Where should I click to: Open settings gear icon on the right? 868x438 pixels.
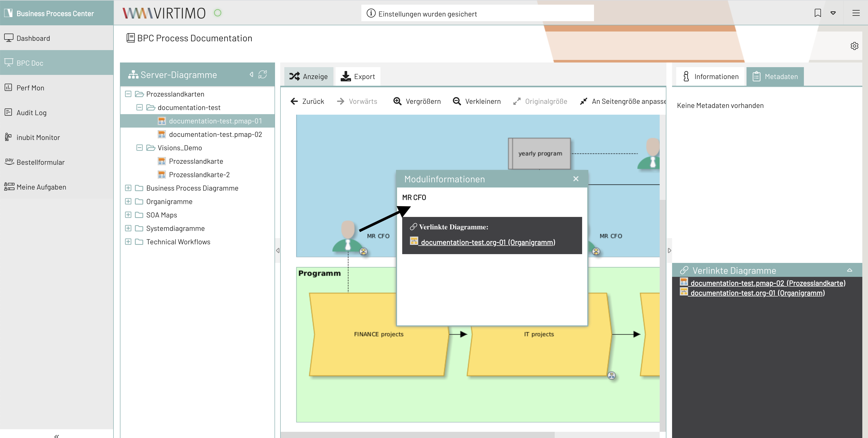click(x=854, y=46)
